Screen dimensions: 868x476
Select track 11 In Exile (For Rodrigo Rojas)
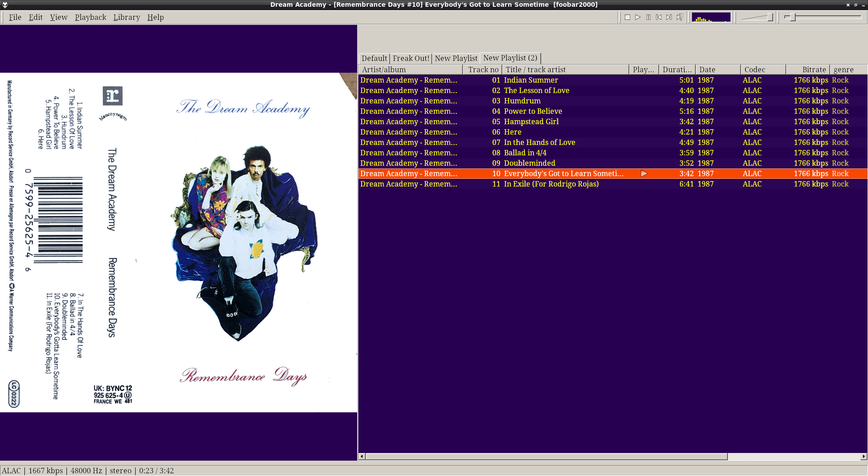[613, 184]
